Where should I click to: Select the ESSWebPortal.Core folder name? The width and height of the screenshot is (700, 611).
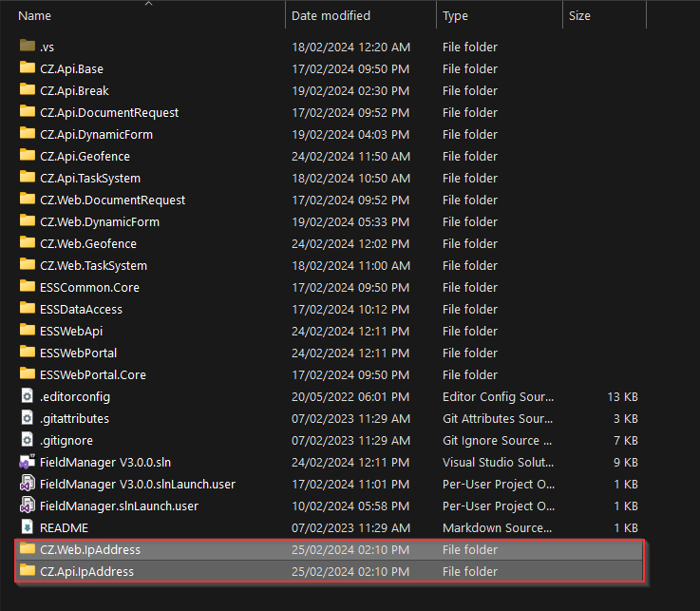tap(93, 375)
